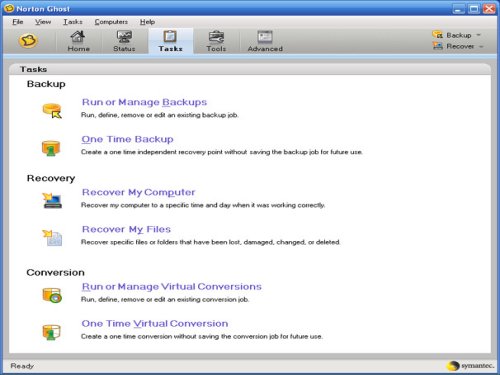Expand the Recover dropdown arrow
This screenshot has width=500, height=375.
click(x=481, y=46)
